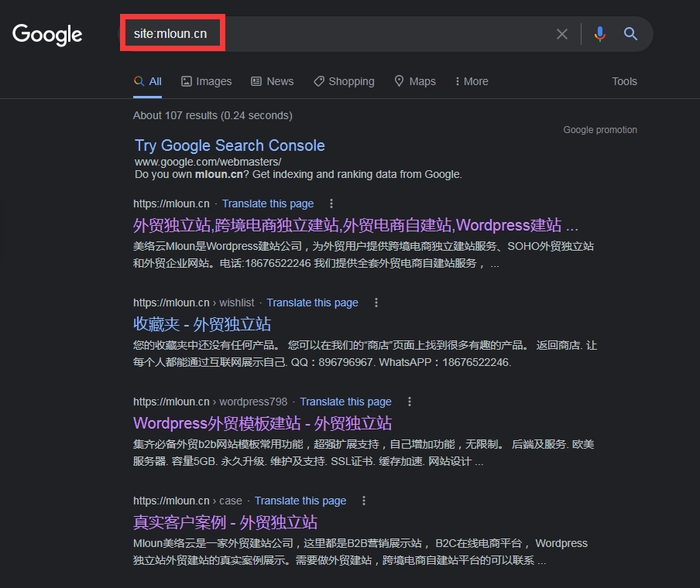Switch to the Images tab
This screenshot has width=700, height=588.
pos(206,81)
